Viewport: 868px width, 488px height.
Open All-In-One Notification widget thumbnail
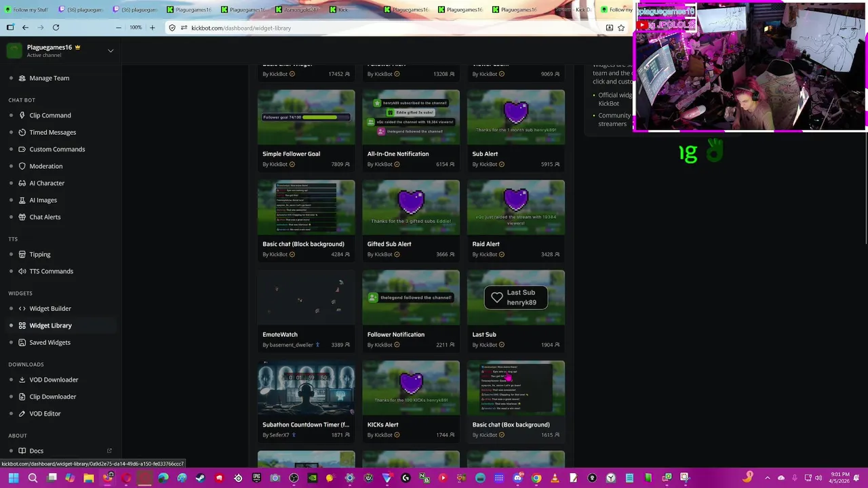(x=411, y=117)
